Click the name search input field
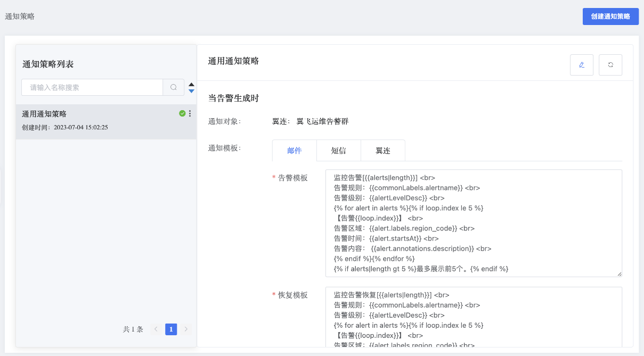 click(x=92, y=87)
